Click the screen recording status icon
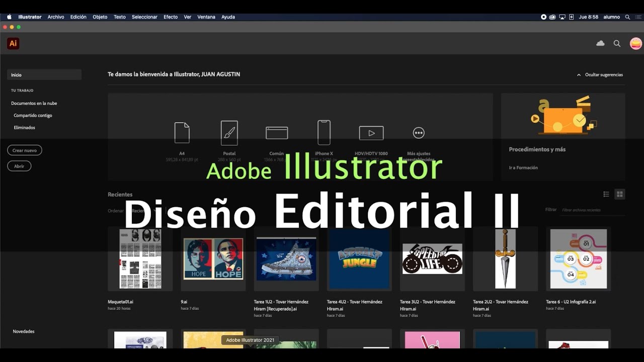This screenshot has height=362, width=644. click(543, 17)
